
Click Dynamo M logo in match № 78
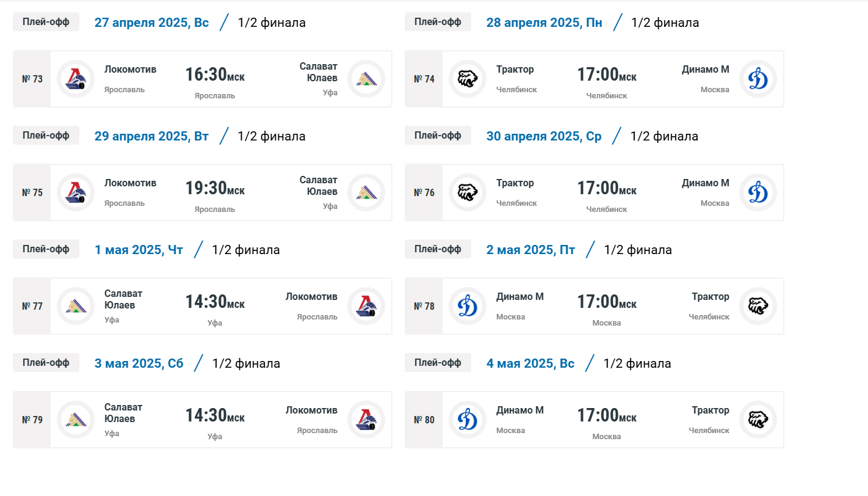468,306
